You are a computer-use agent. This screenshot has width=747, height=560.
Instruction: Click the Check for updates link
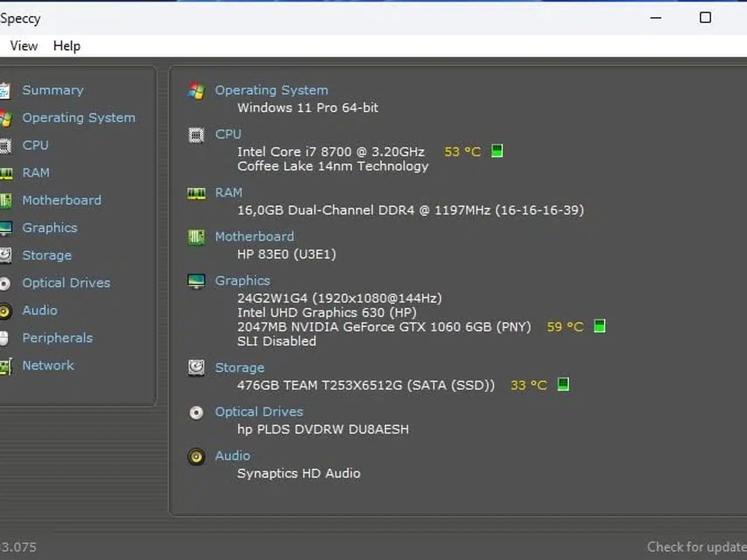[x=697, y=547]
